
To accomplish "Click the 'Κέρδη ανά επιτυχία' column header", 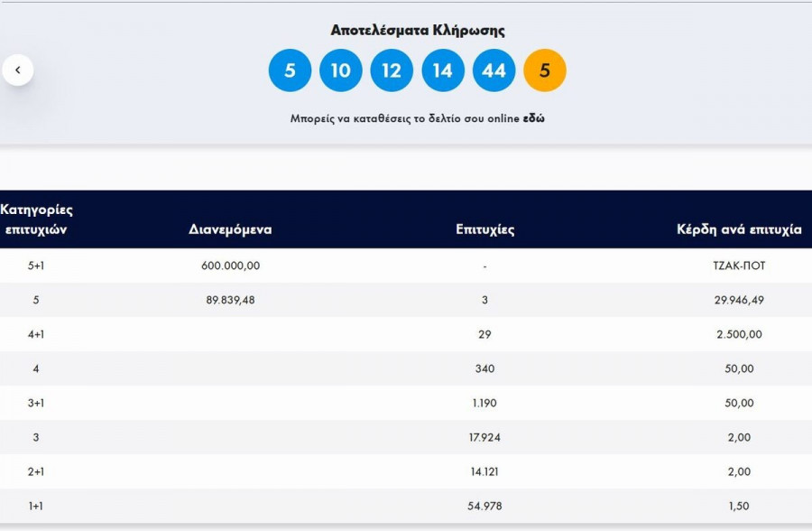I will 739,229.
